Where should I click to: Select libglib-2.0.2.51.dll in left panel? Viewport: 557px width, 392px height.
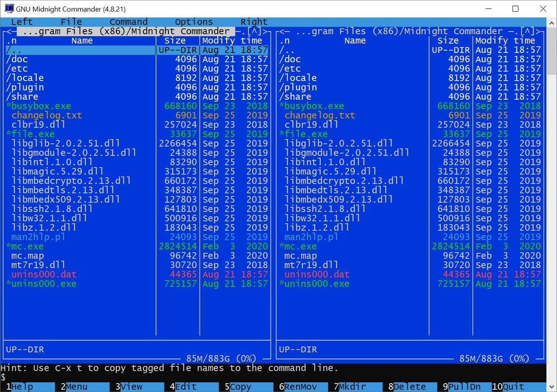pos(137,143)
